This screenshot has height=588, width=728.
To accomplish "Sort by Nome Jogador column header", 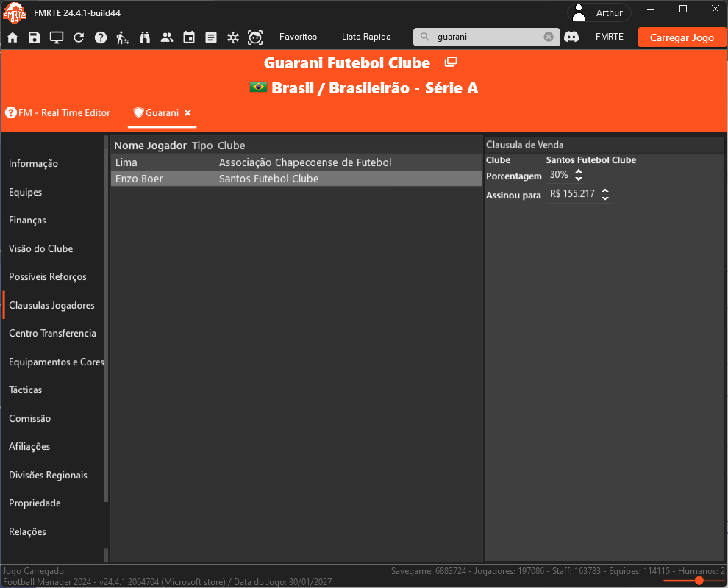I will coord(151,146).
